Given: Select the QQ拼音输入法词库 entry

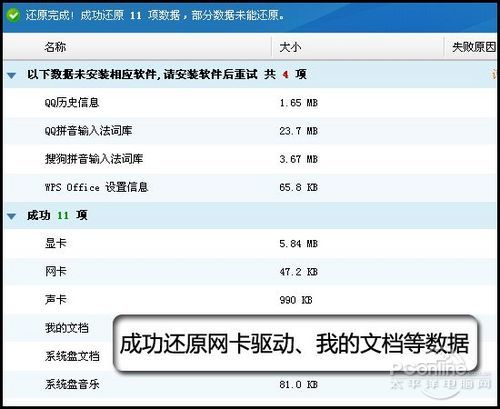Looking at the screenshot, I should [88, 130].
